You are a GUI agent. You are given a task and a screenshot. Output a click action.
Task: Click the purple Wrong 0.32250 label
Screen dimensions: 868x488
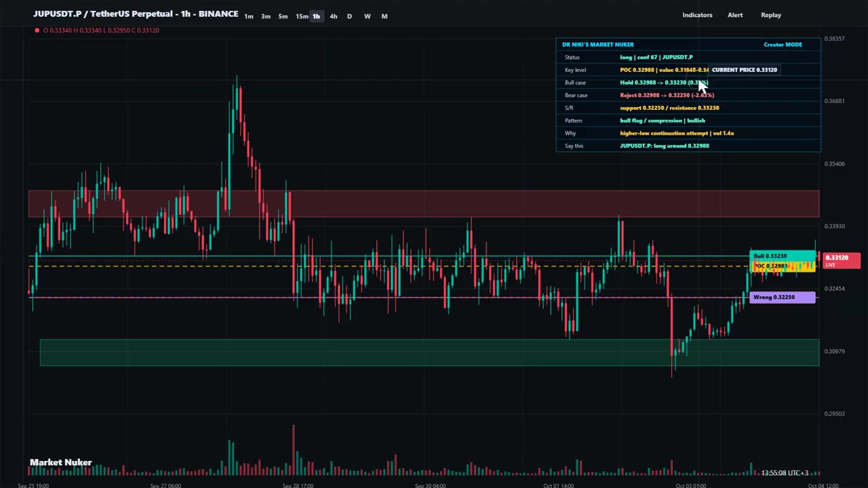point(783,297)
